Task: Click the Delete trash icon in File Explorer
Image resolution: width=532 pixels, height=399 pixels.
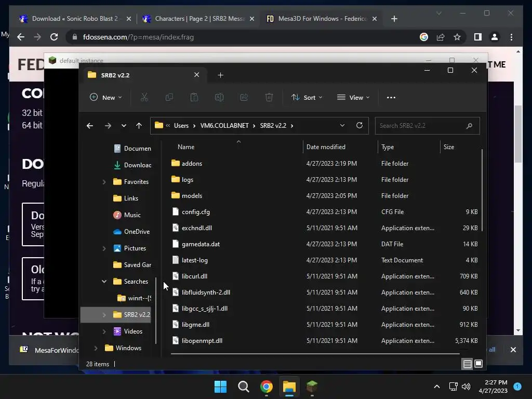Action: click(269, 97)
